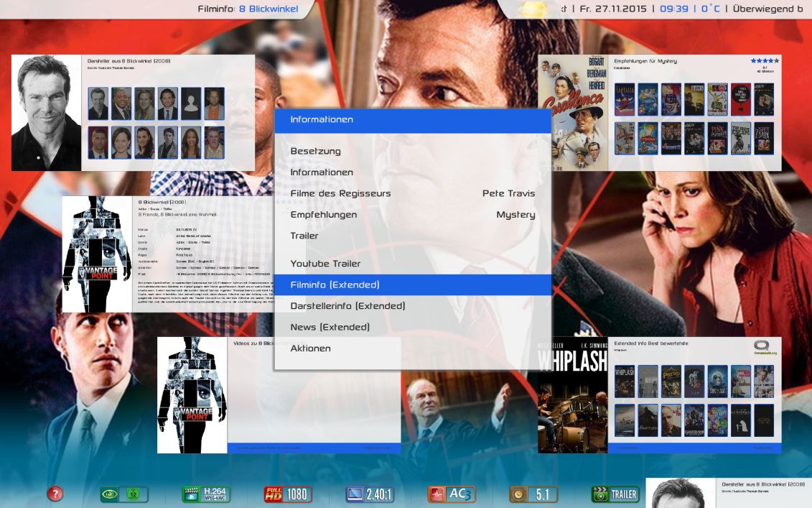This screenshot has width=812, height=508.
Task: Click the bottom-right Darsteller preview portrait
Action: tap(681, 493)
